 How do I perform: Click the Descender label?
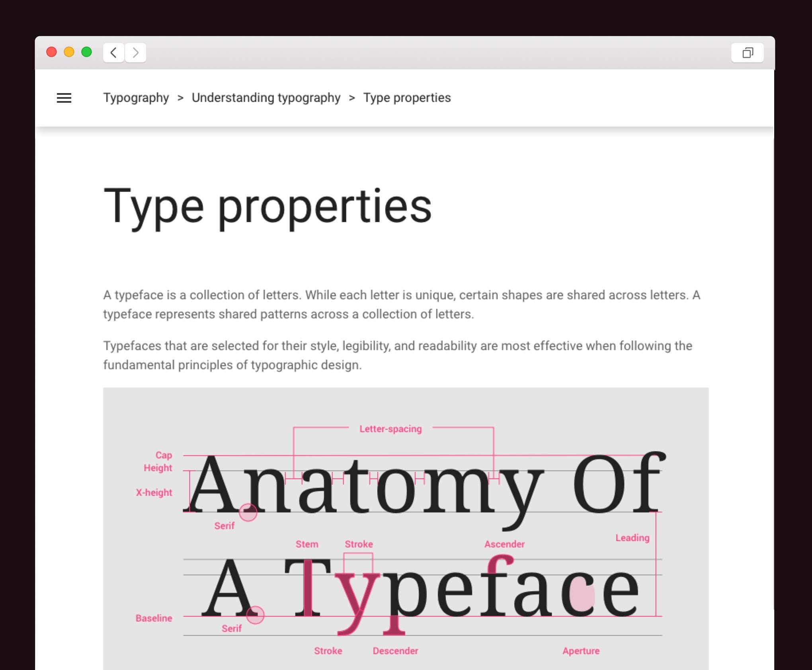(395, 651)
